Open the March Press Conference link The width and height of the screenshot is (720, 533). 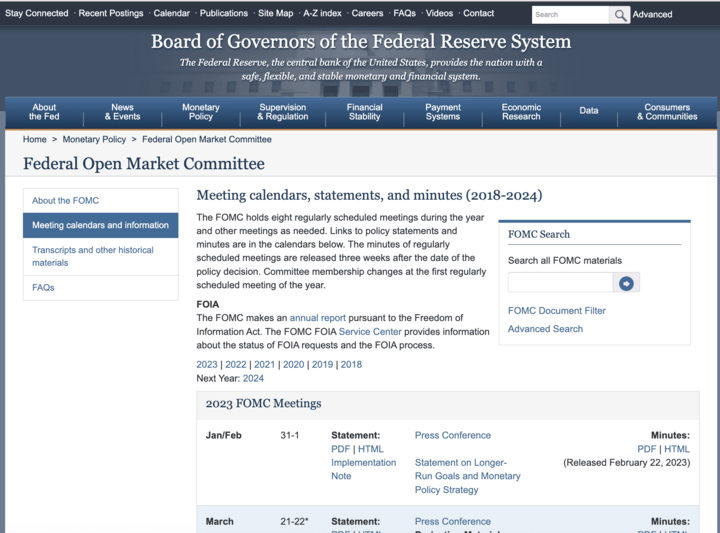(453, 522)
